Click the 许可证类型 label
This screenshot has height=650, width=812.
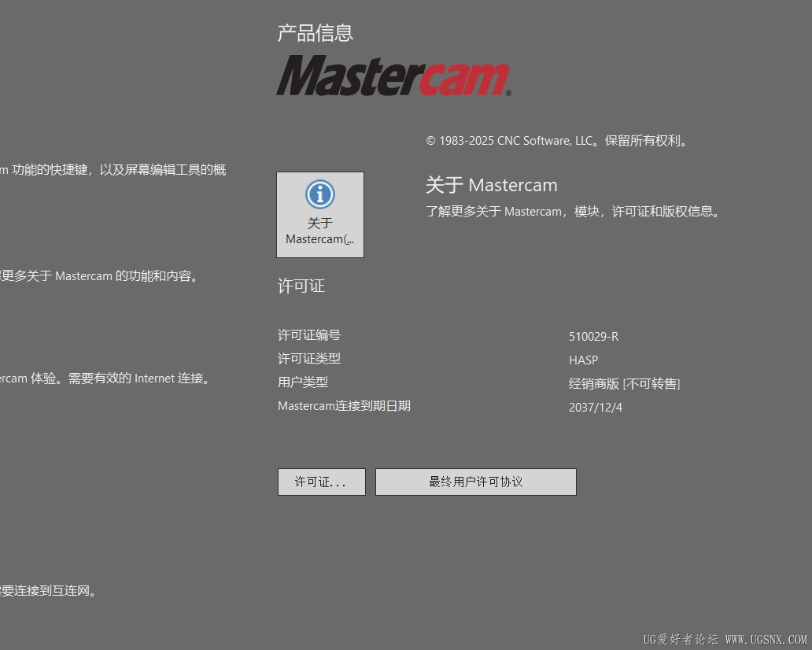[309, 358]
